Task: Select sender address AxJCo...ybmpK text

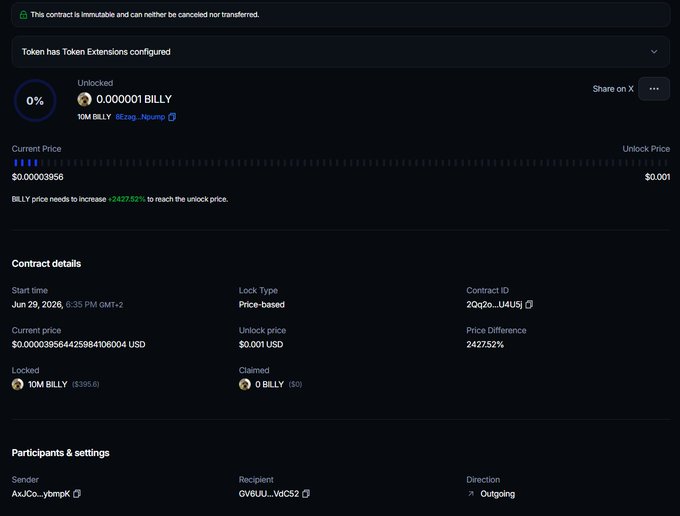Action: coord(41,494)
